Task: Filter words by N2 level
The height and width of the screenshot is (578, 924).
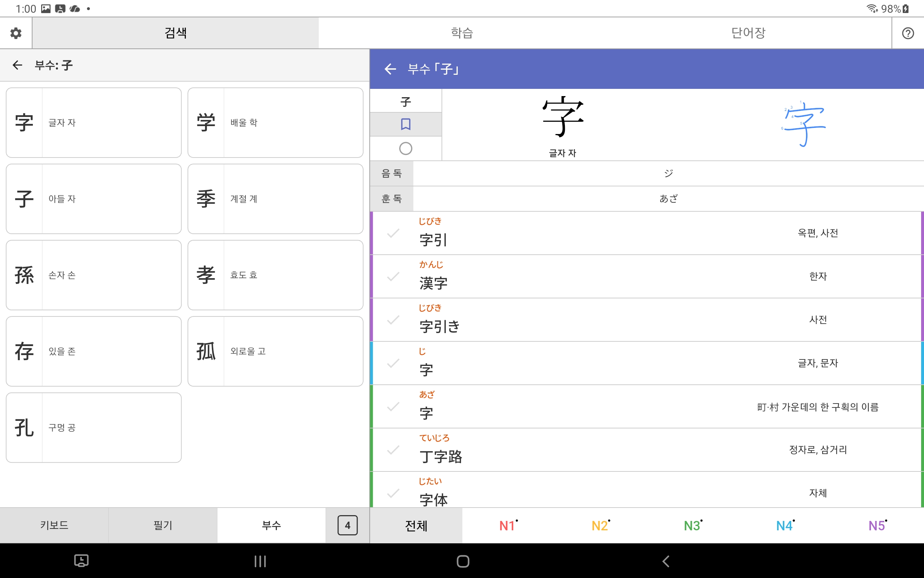Action: [x=601, y=526]
